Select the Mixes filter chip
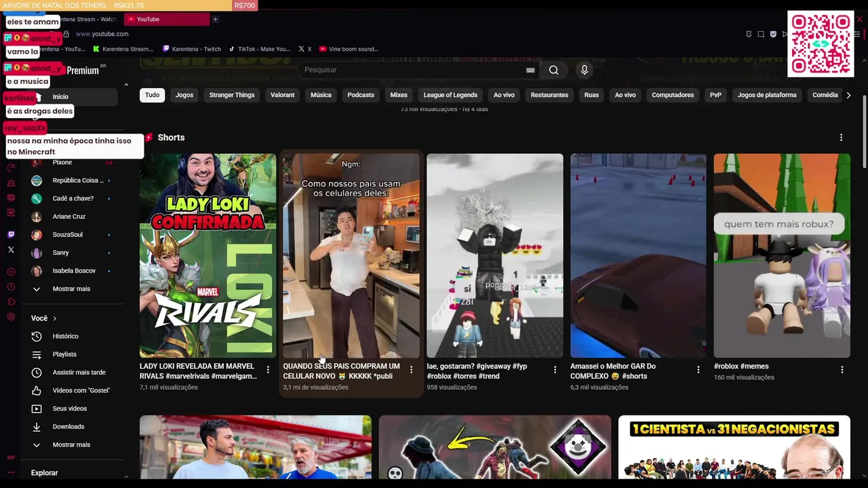This screenshot has height=488, width=868. coord(399,95)
